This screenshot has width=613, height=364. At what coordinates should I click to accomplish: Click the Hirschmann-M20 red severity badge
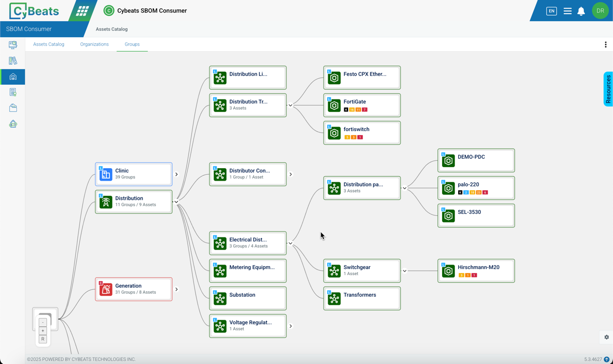coord(474,275)
